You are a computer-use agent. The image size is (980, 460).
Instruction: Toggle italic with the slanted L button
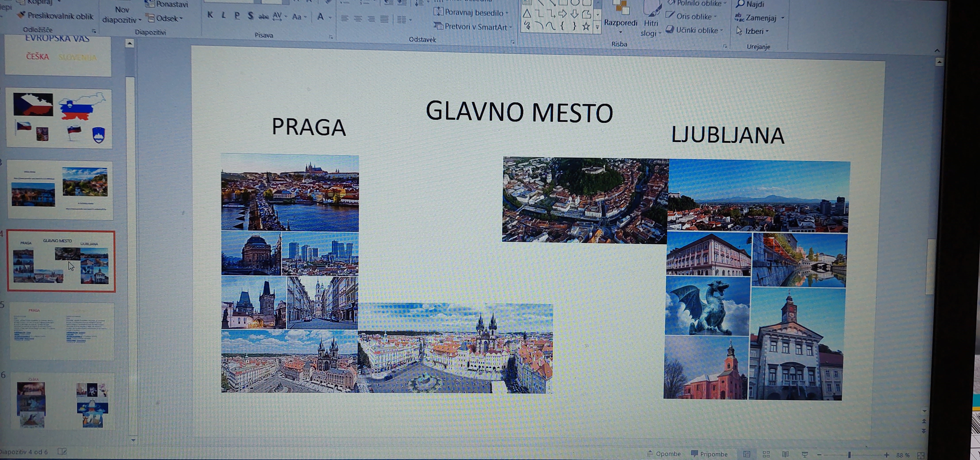[223, 15]
